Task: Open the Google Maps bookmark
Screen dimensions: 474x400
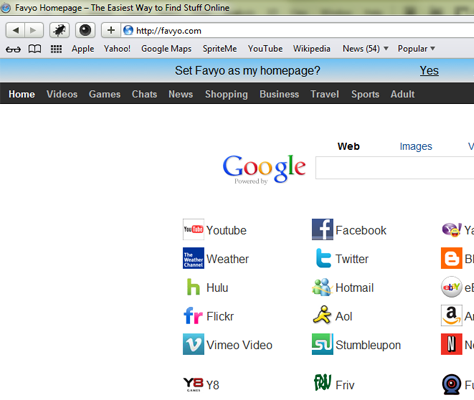Action: (x=166, y=49)
